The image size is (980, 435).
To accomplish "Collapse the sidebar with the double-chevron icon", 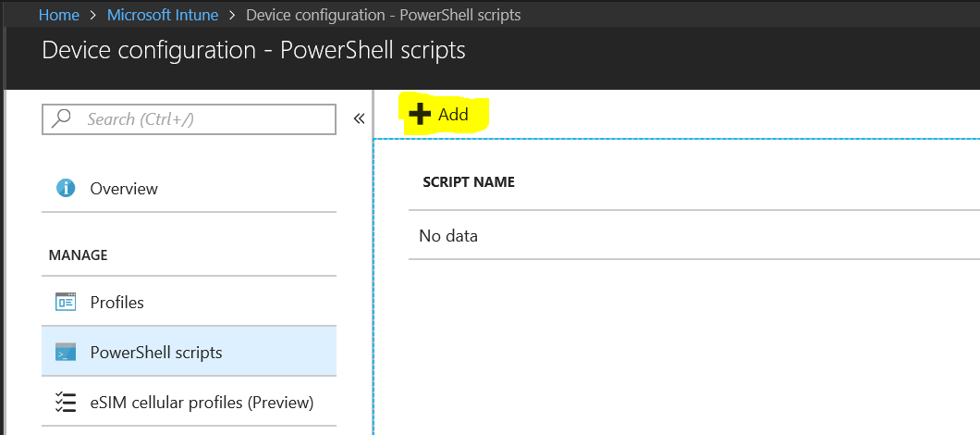I will (360, 118).
